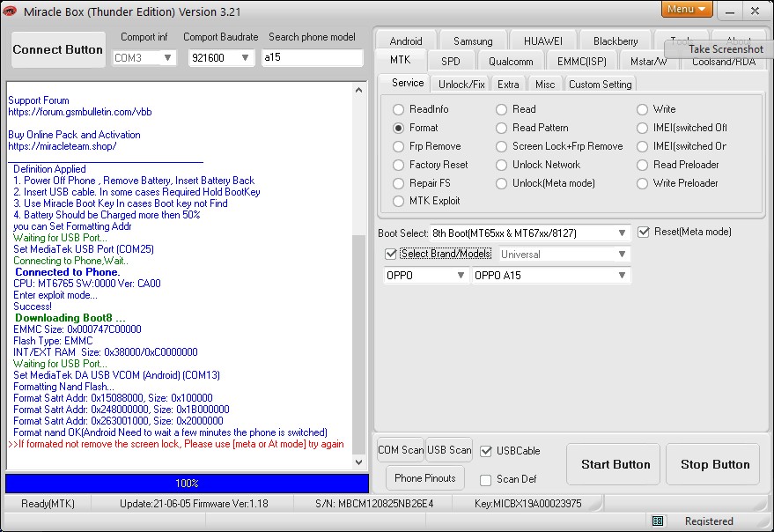Open the OPPO brand dropdown
The width and height of the screenshot is (774, 532).
425,275
